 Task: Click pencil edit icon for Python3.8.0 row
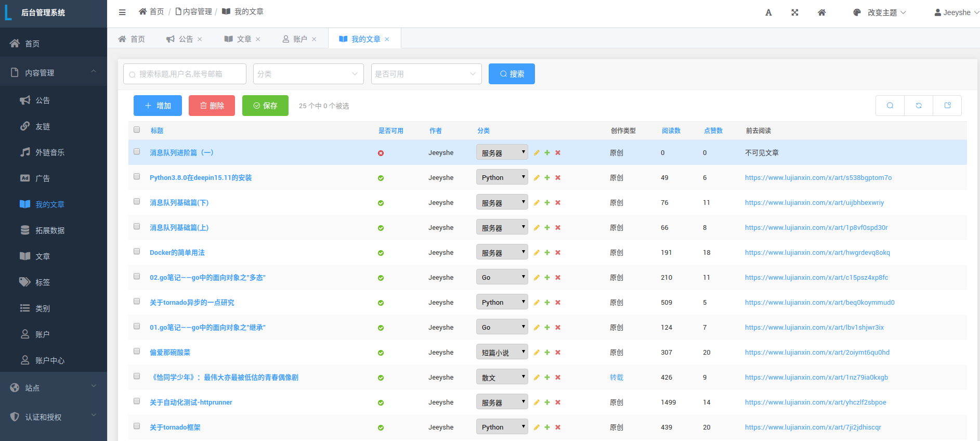click(x=537, y=178)
